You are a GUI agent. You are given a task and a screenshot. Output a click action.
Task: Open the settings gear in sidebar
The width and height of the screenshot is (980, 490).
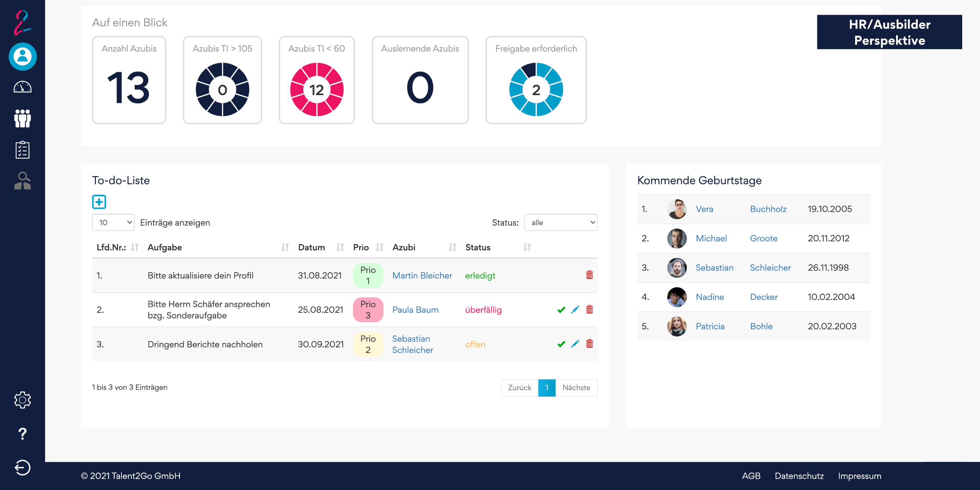pos(23,400)
